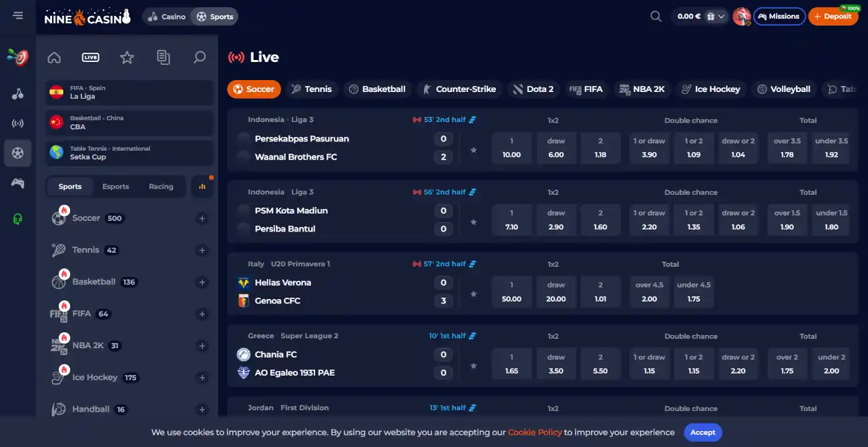Open the Missions button
The width and height of the screenshot is (868, 447).
pos(779,17)
